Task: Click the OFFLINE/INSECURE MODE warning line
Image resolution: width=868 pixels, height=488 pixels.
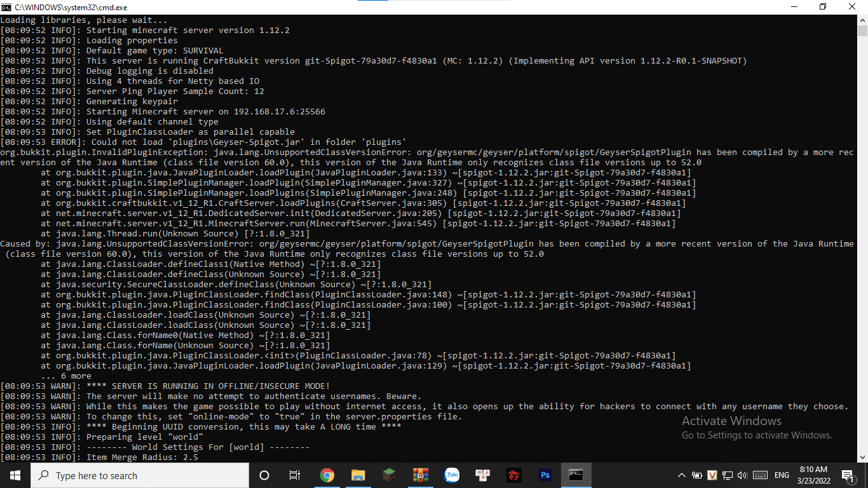Action: click(x=165, y=386)
